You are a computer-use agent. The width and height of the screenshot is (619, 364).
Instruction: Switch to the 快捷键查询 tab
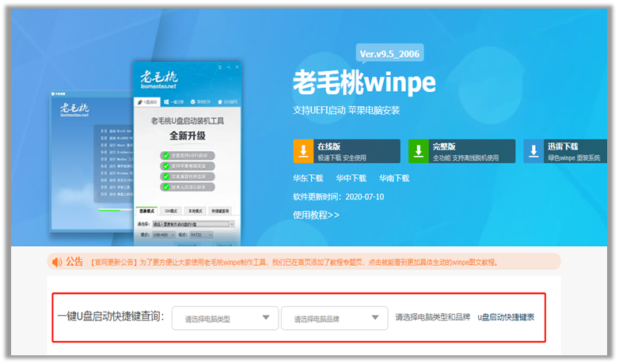(x=220, y=211)
